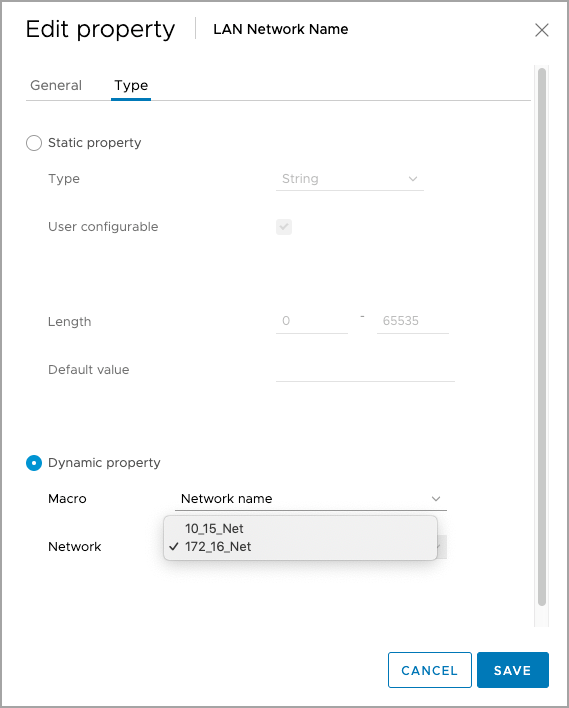Click the CANCEL button

tap(429, 670)
